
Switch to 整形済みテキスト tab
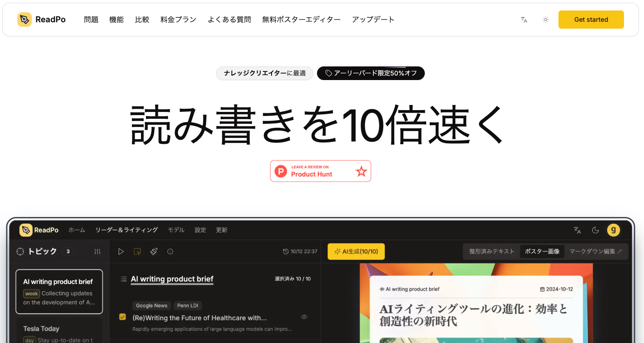(x=492, y=252)
